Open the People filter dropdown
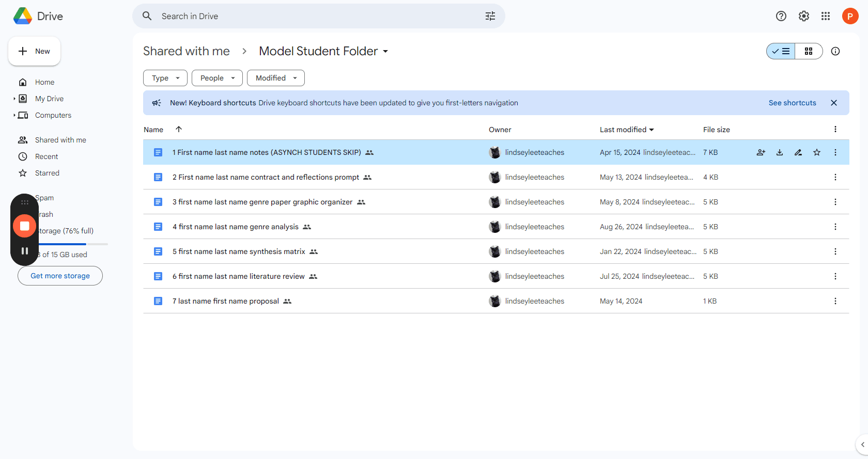Image resolution: width=868 pixels, height=459 pixels. coord(217,78)
